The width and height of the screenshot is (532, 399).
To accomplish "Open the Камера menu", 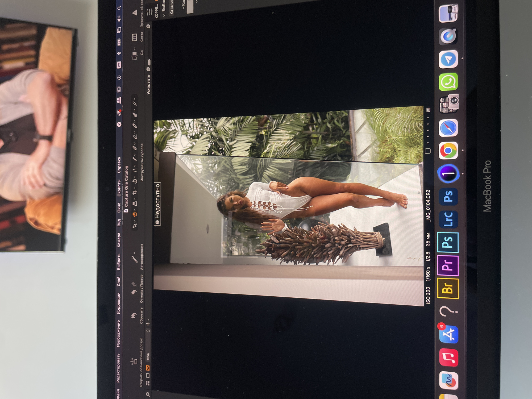I will pyautogui.click(x=119, y=240).
